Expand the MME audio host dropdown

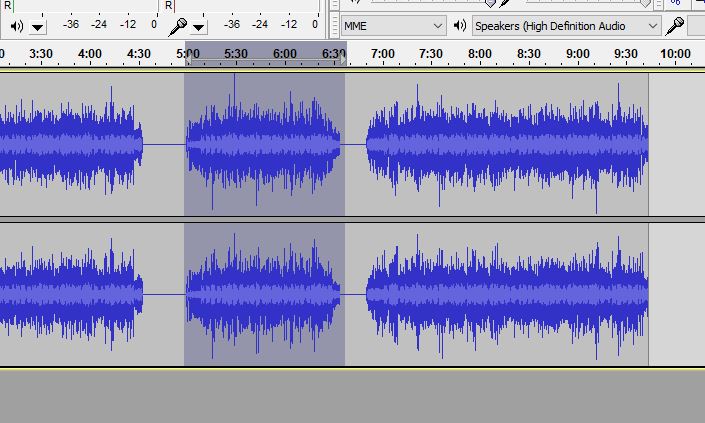pos(437,25)
